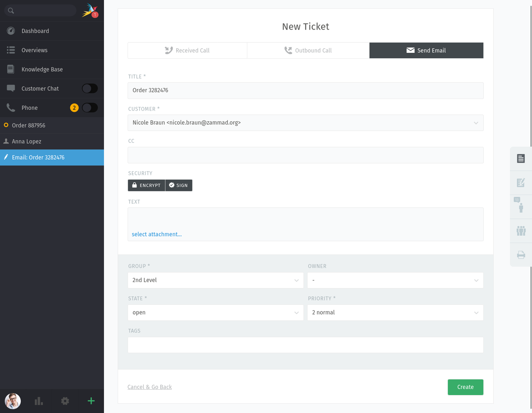This screenshot has width=532, height=413.
Task: Open the Priority dropdown showing 2 normal
Action: click(394, 312)
